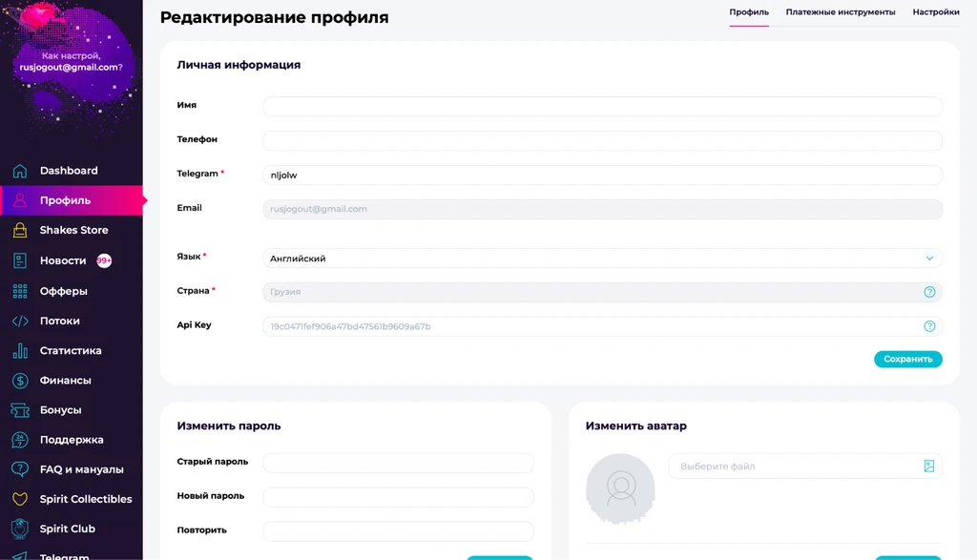977x560 pixels.
Task: Open Поддержка in the sidebar
Action: 71,440
